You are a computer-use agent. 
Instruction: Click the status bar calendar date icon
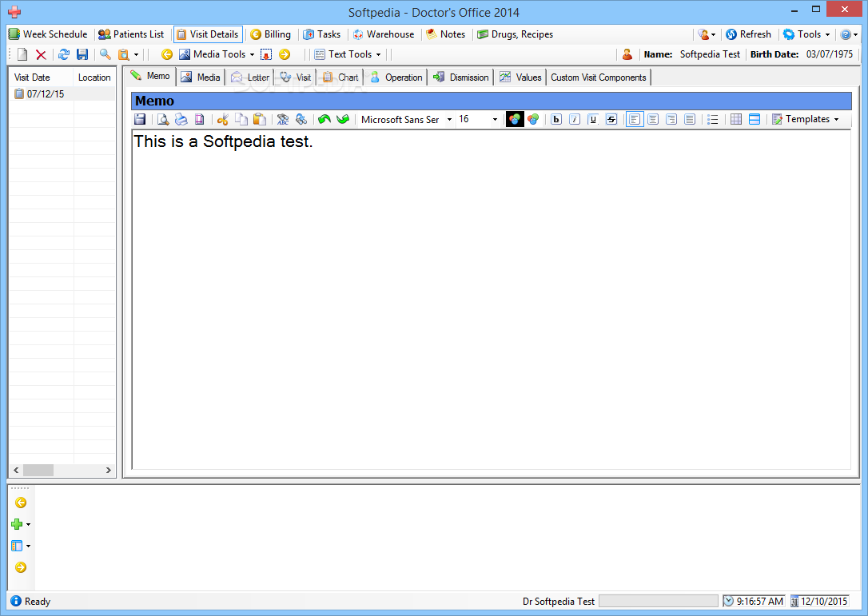[x=794, y=602]
